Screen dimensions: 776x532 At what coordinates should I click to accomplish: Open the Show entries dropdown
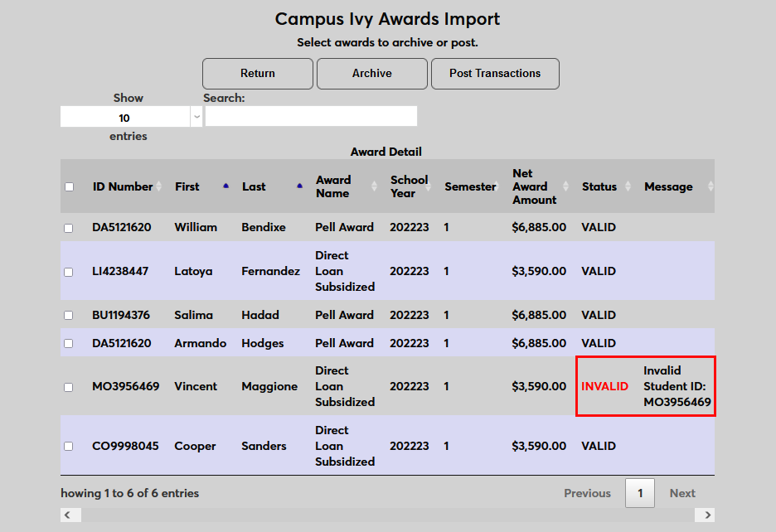131,118
